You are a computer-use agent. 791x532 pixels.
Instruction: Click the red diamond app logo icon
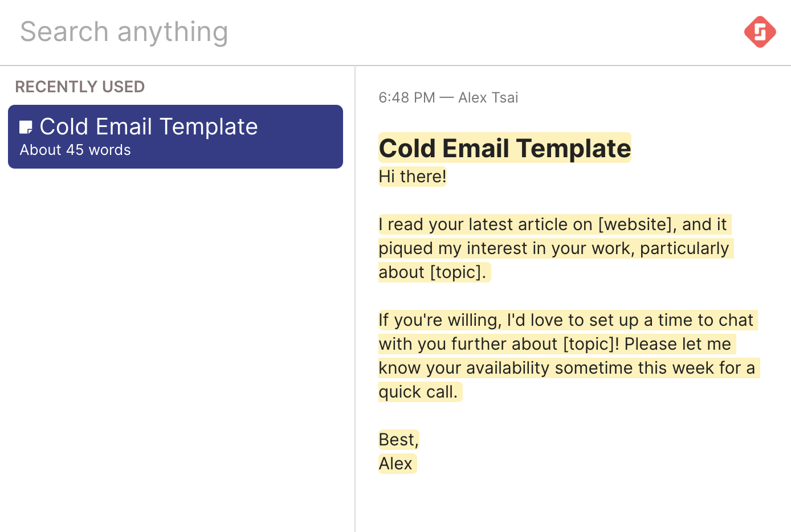pyautogui.click(x=760, y=32)
